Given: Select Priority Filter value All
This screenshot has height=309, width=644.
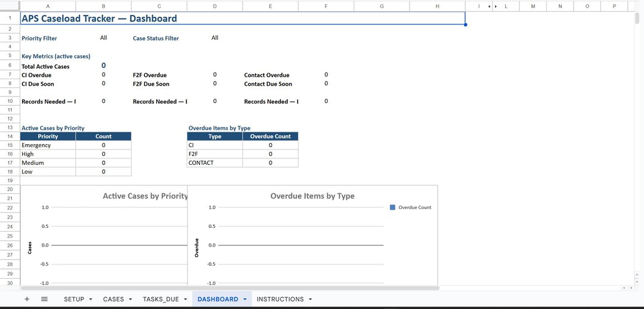Looking at the screenshot, I should coord(104,38).
